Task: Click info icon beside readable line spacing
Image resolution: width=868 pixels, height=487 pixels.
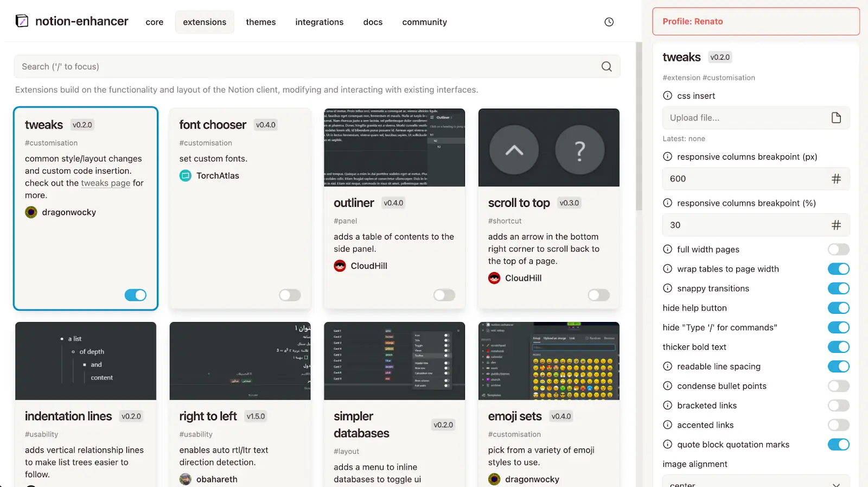Action: click(667, 366)
